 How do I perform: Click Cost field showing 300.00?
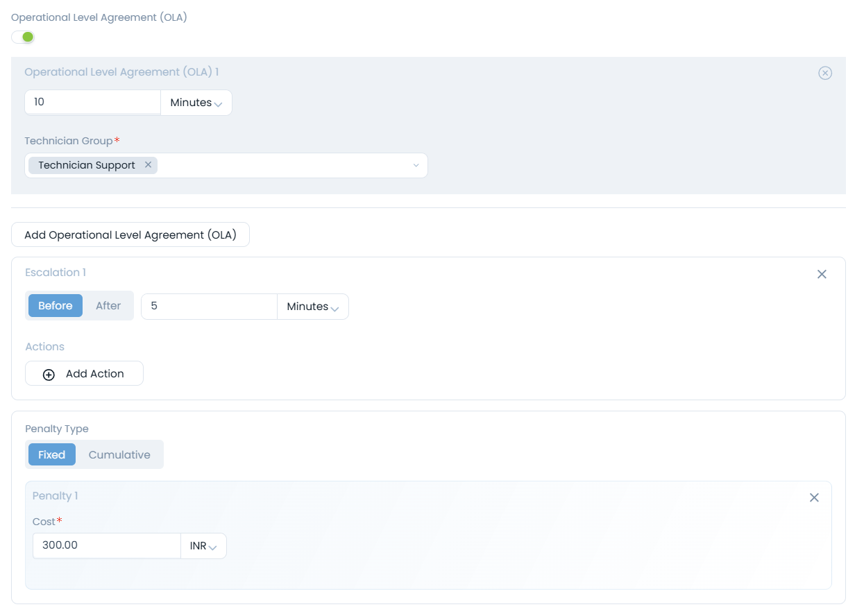coord(106,546)
